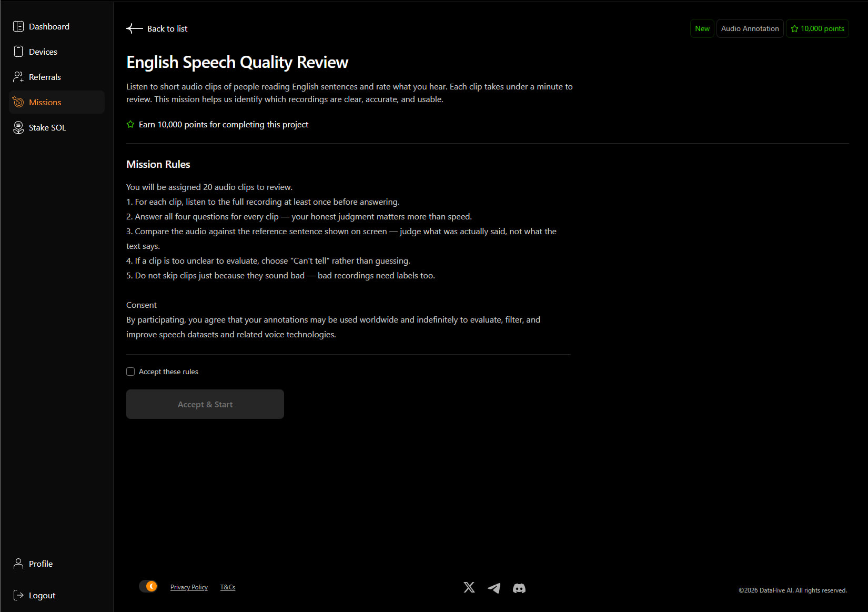Toggle the dark mode switch
This screenshot has width=868, height=612.
tap(148, 586)
